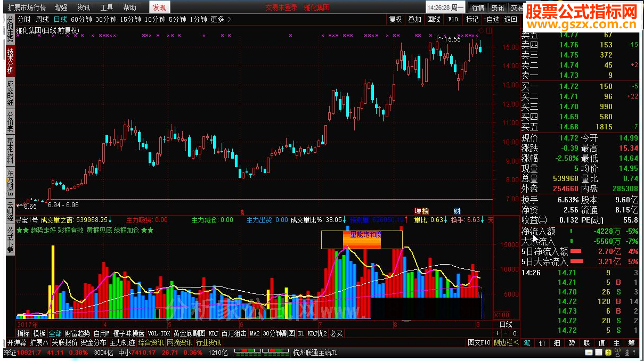Collapse the 侧边栏 sidebar
This screenshot has height=361, width=644.
(506, 342)
